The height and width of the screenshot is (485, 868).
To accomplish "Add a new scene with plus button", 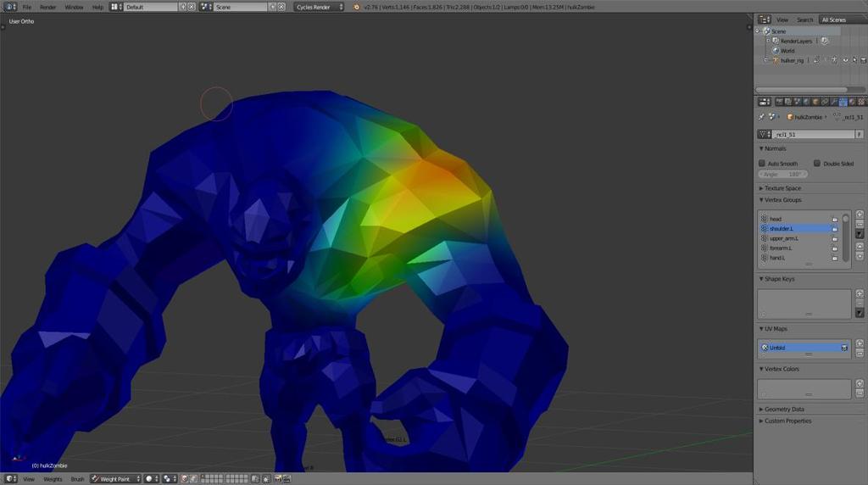I will click(272, 7).
